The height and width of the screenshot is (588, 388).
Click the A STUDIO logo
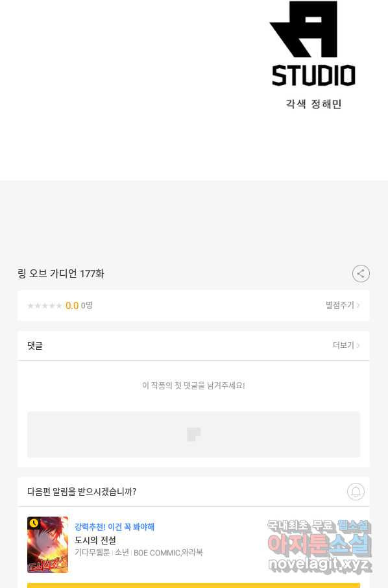(x=313, y=43)
